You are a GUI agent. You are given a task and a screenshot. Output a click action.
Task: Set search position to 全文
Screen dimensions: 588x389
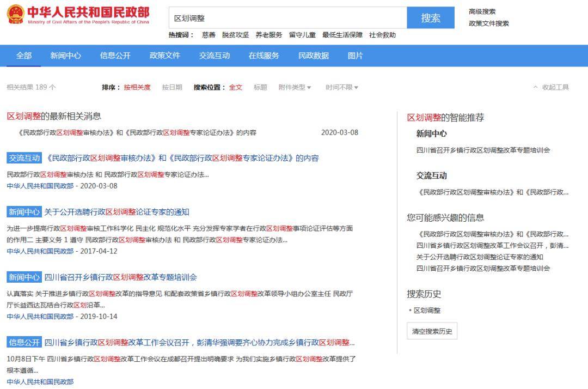236,87
